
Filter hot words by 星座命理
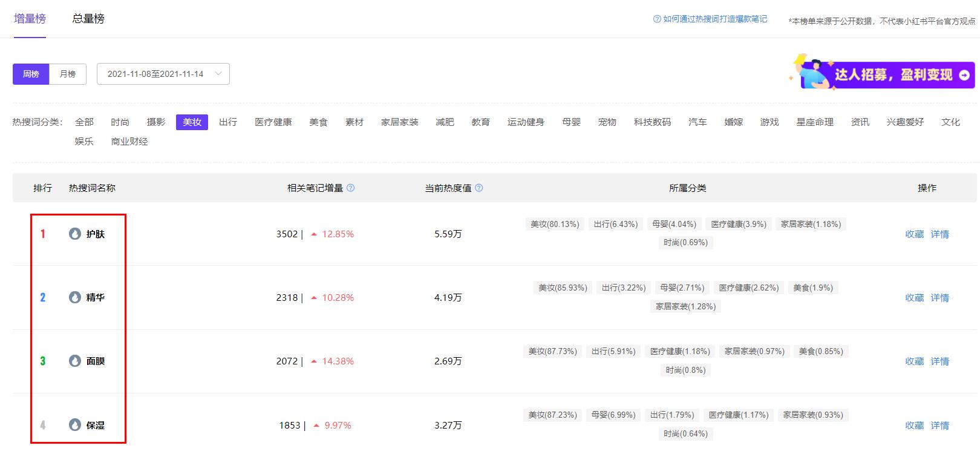815,122
